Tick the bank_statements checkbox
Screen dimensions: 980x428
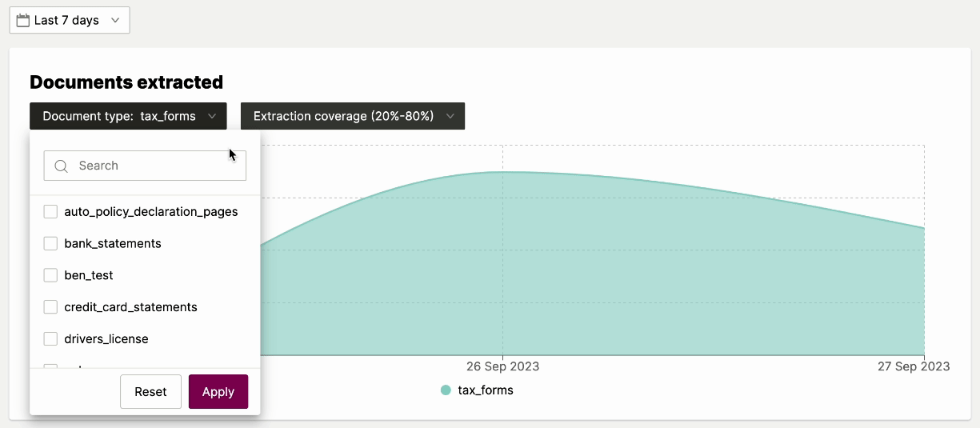tap(50, 243)
